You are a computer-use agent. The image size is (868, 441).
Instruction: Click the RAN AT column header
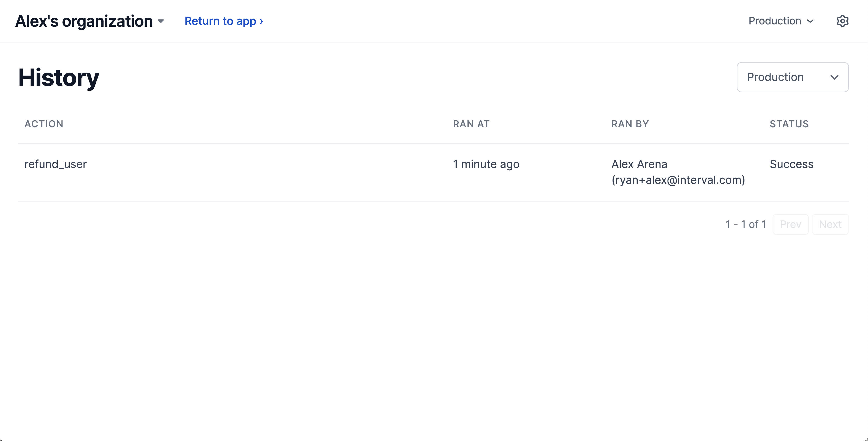[x=471, y=124]
